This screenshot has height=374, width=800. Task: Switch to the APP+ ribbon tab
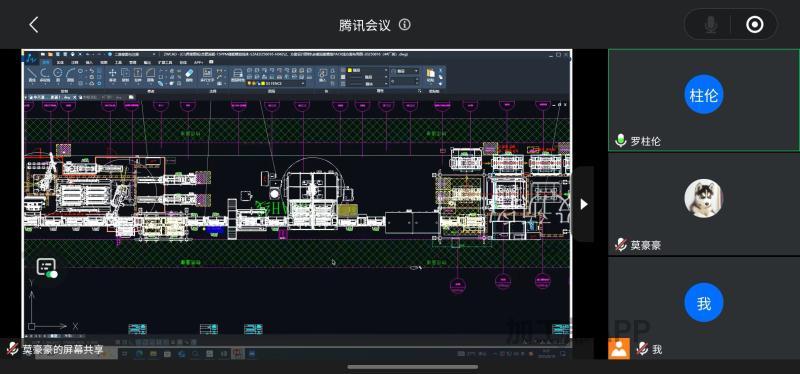198,63
